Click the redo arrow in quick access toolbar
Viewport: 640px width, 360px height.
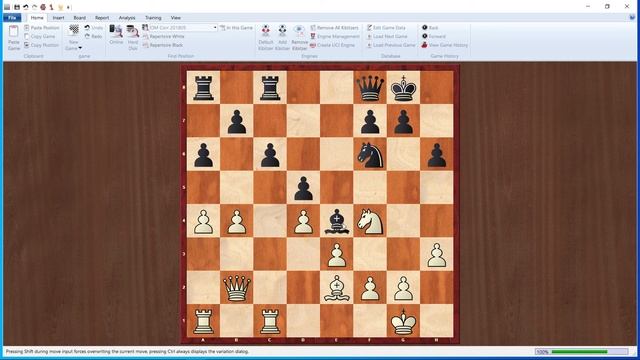[x=34, y=7]
